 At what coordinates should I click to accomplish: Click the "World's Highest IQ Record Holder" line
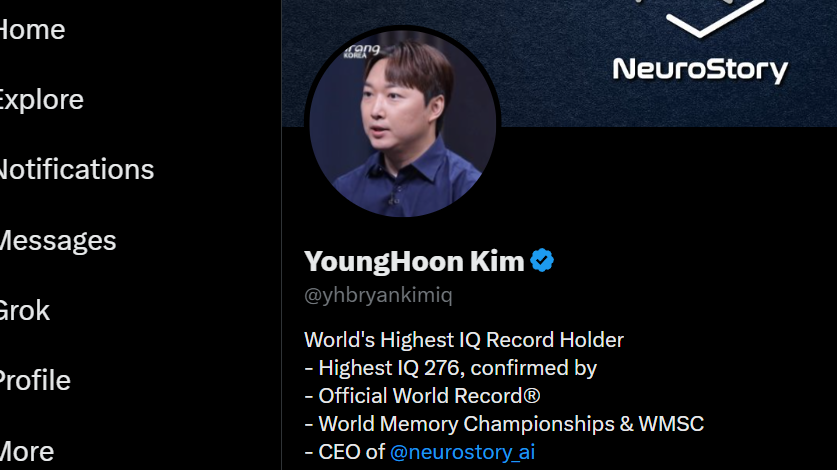click(x=464, y=340)
